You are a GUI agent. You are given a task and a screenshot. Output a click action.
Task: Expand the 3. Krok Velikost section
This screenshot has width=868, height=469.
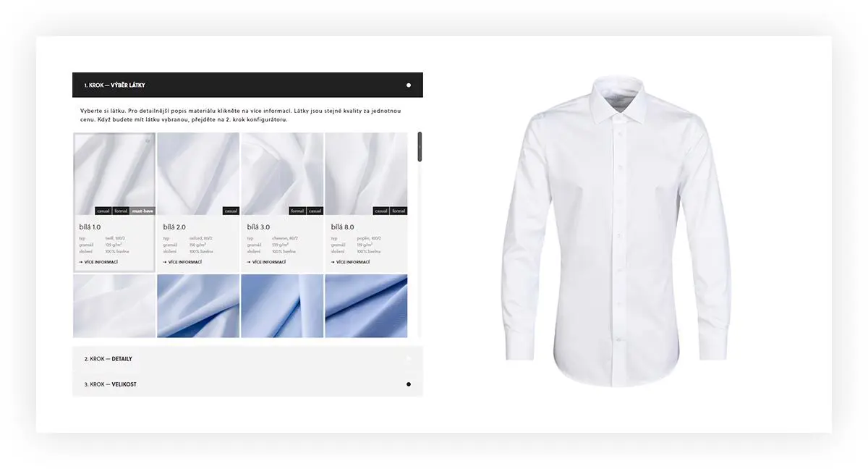(247, 384)
